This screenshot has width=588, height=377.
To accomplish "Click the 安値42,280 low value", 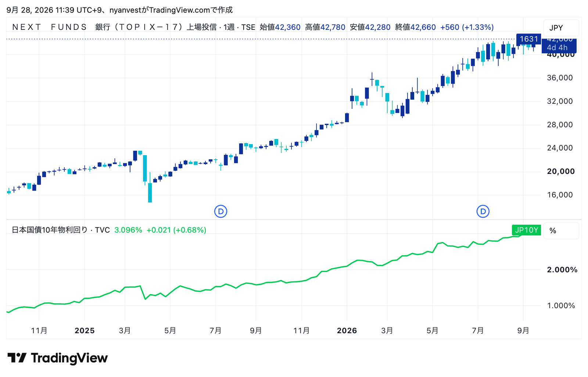I will (370, 27).
